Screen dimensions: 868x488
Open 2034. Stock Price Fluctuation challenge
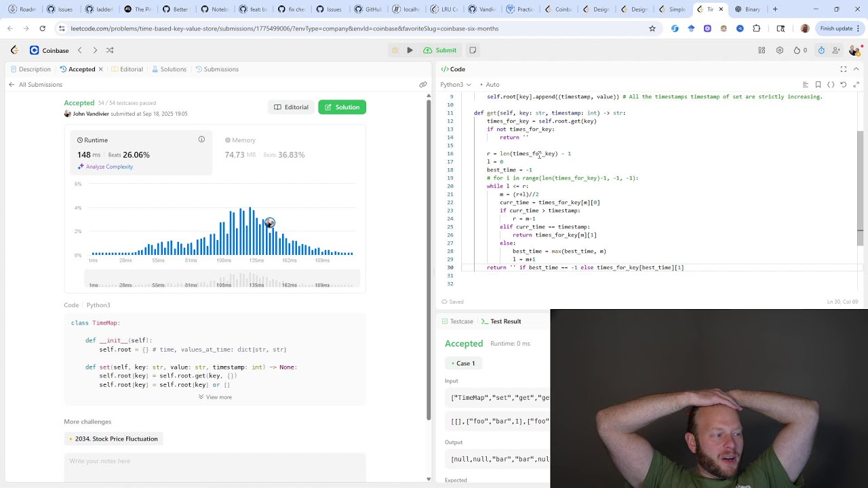click(x=113, y=439)
